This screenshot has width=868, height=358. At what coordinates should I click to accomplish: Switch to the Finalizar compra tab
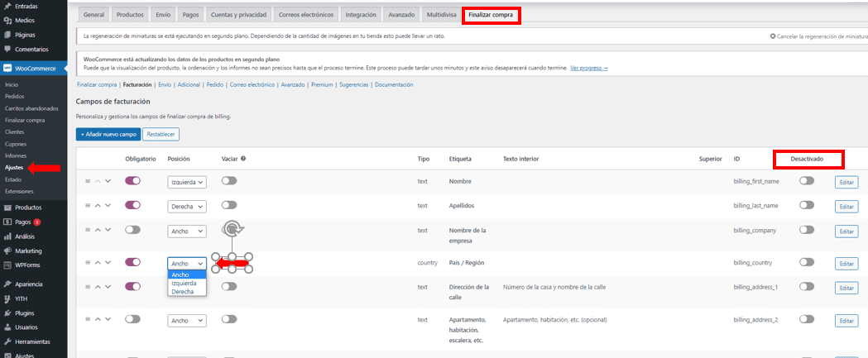click(491, 15)
